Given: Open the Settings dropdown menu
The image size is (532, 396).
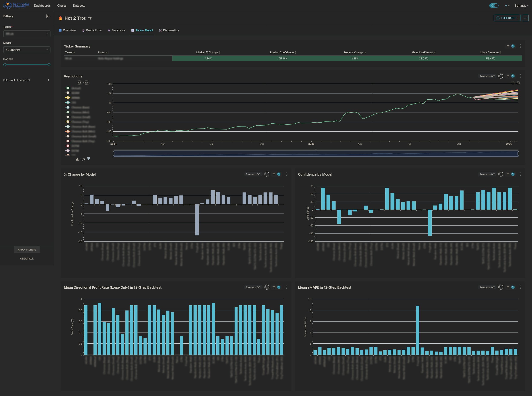Looking at the screenshot, I should click(521, 6).
